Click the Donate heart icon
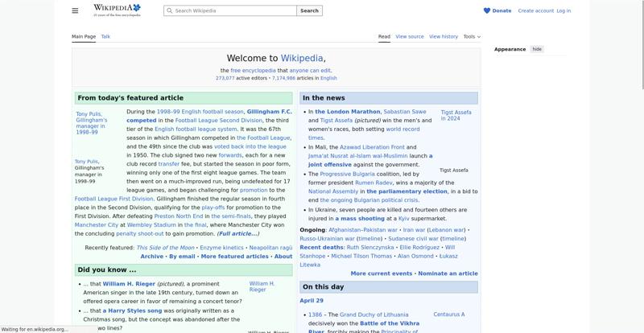This screenshot has width=644, height=333. click(487, 10)
